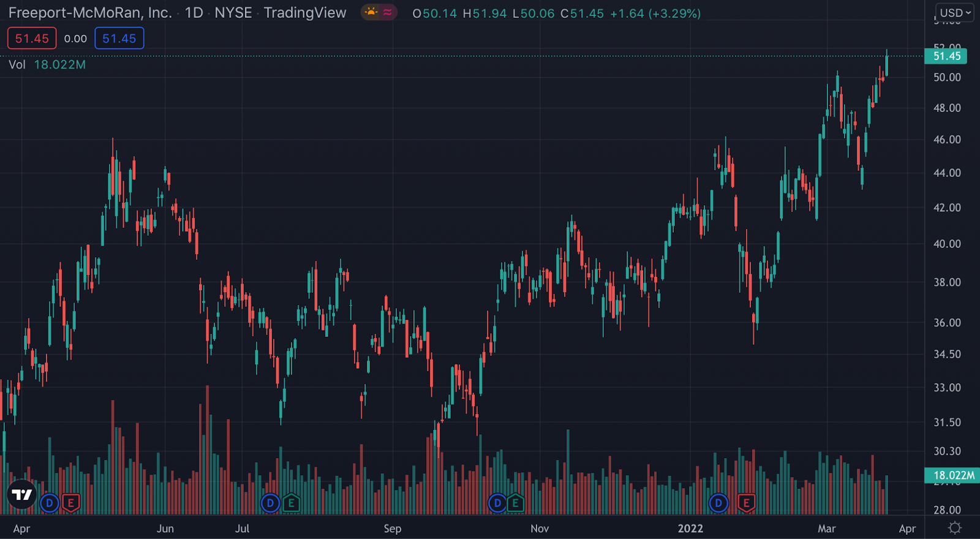Open the dividend D marker near July
Screen dimensions: 980x539
click(270, 503)
